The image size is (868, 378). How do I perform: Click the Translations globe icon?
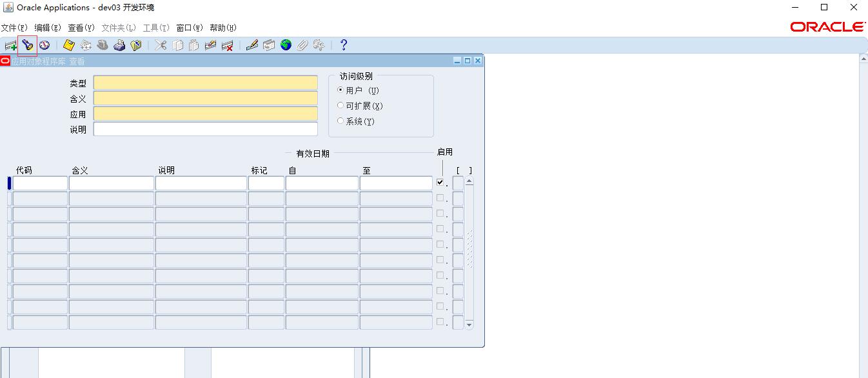[x=286, y=45]
